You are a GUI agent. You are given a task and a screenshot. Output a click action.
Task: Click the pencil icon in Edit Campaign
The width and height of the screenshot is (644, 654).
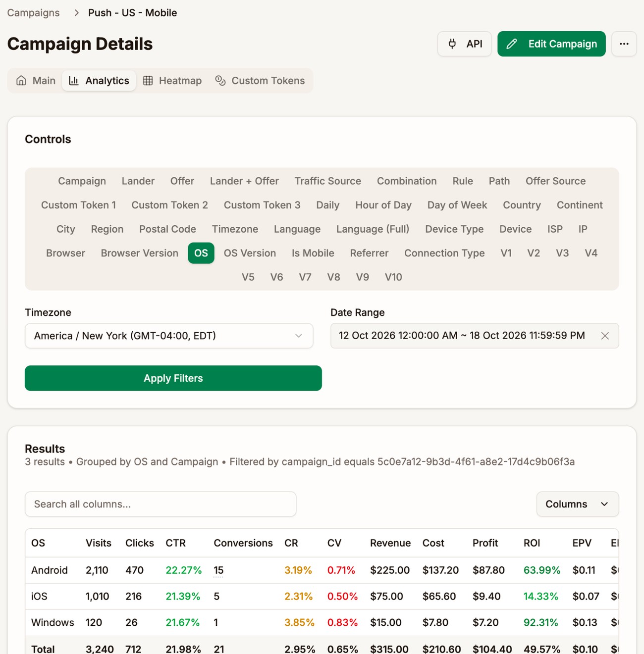point(512,44)
